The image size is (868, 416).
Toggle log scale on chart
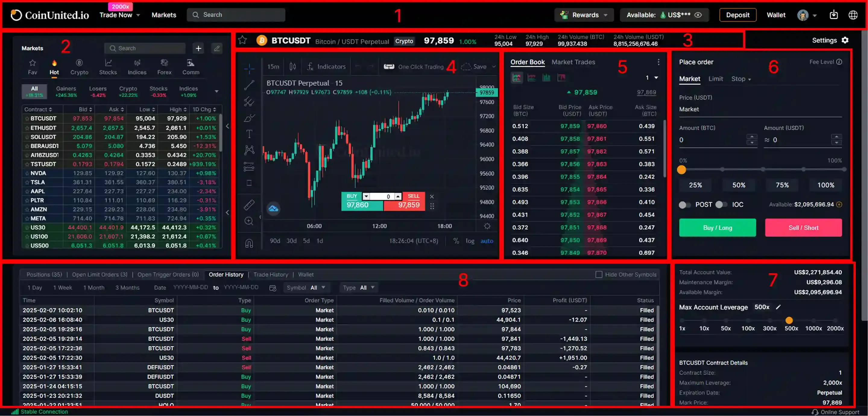tap(470, 241)
